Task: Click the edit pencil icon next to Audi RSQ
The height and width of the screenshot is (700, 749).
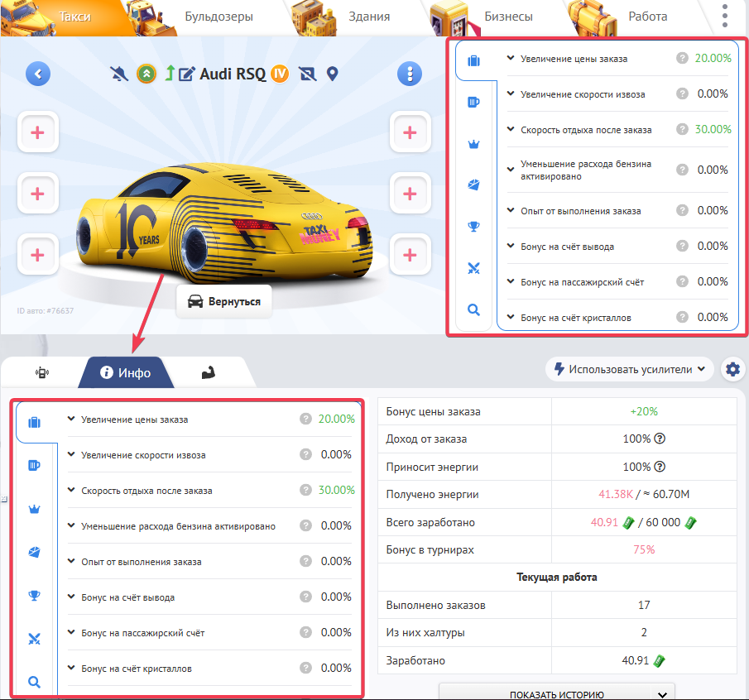Action: tap(186, 74)
